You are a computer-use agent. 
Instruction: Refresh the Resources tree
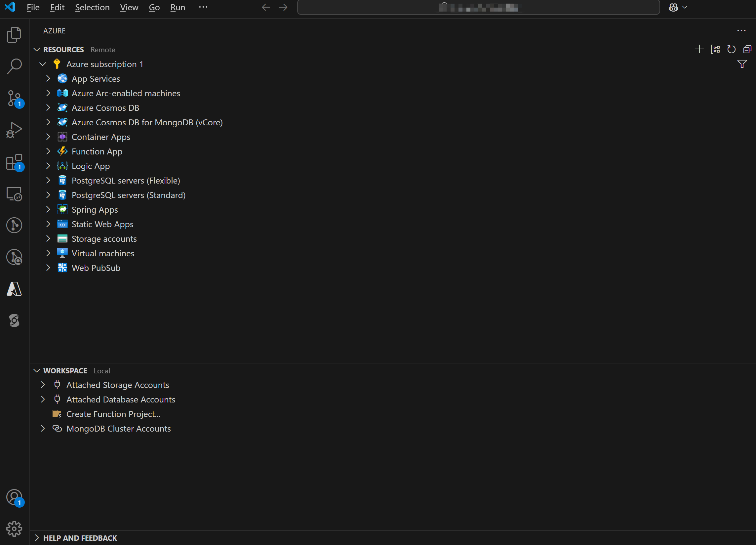coord(731,49)
